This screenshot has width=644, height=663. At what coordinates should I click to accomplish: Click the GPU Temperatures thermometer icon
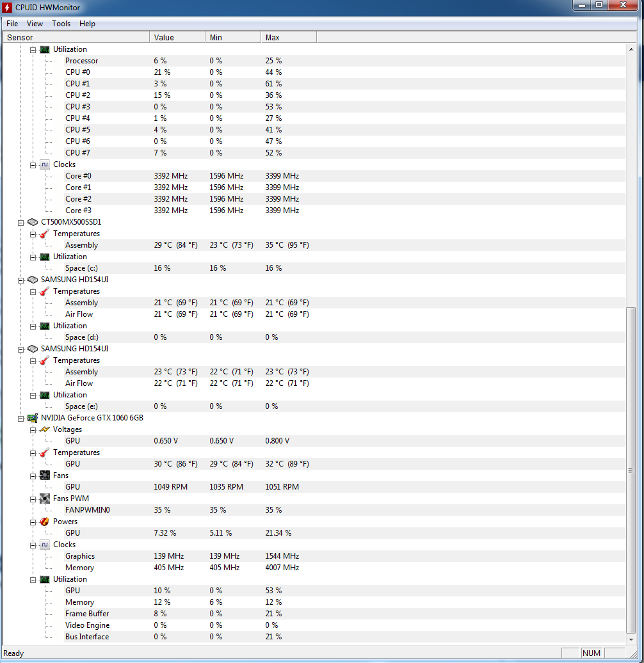pos(45,452)
